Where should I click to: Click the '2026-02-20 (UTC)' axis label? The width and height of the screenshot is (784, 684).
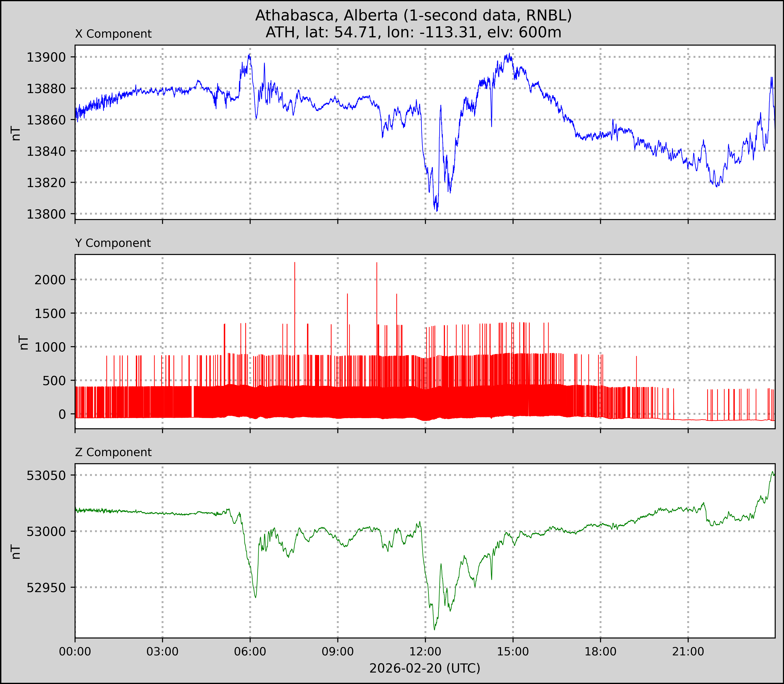(425, 668)
